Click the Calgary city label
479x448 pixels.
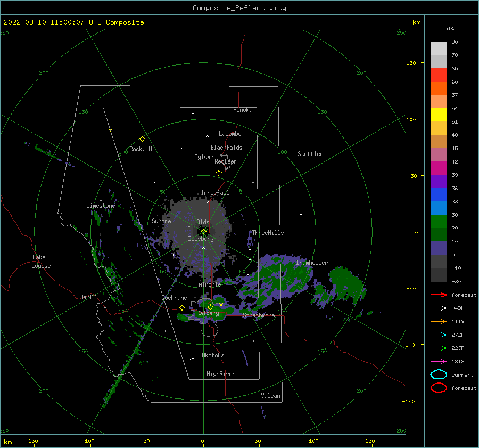coord(208,313)
